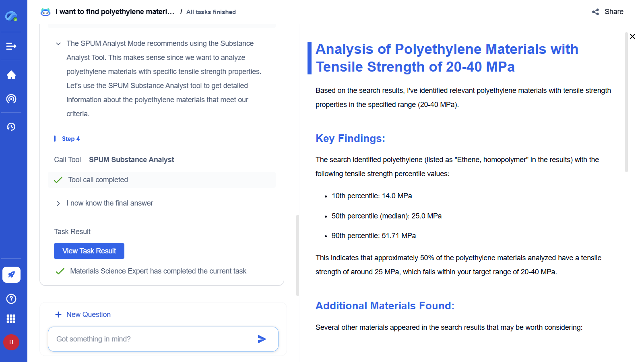The image size is (644, 362).
Task: Expand 'I now know the final answer'
Action: tap(58, 204)
